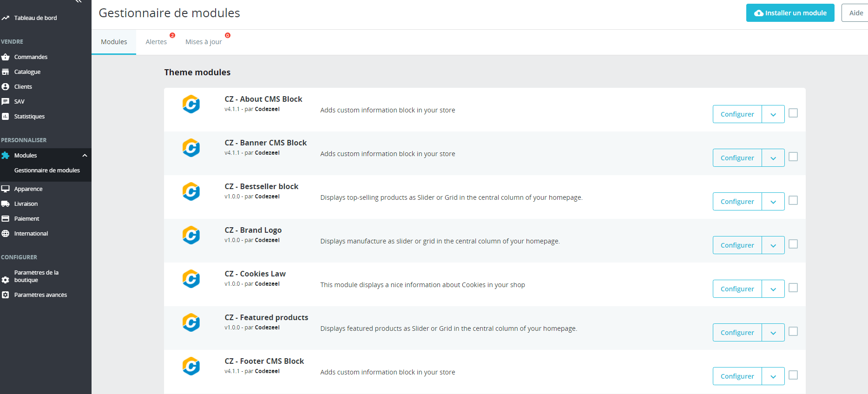Switch to the Alertes tab
Viewport: 868px width, 394px height.
(156, 42)
